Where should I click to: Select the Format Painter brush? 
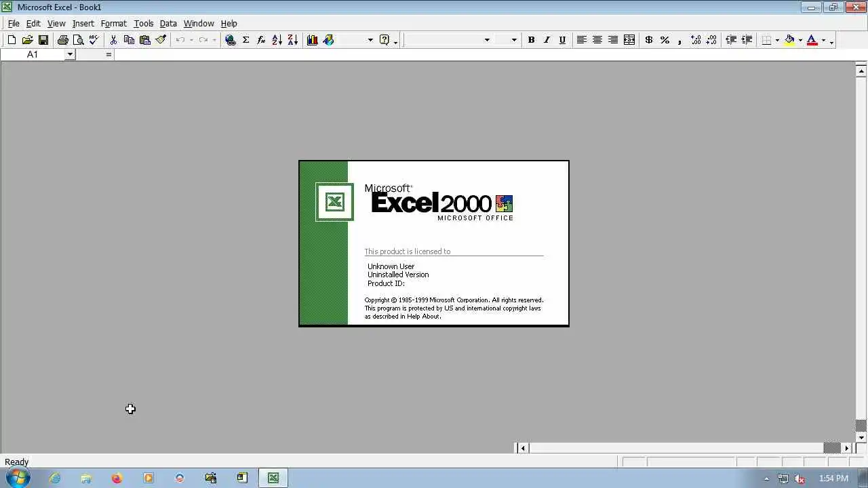point(161,40)
